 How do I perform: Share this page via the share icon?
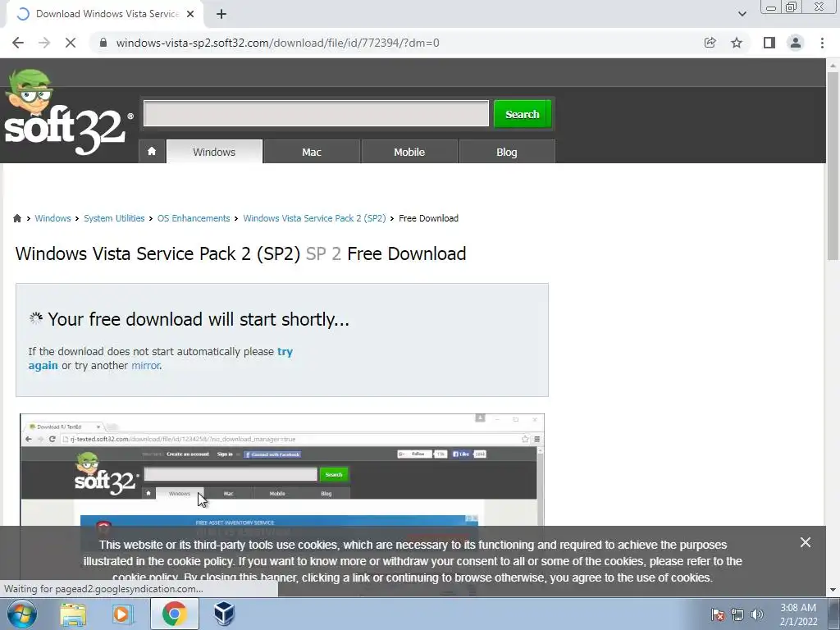(x=710, y=43)
